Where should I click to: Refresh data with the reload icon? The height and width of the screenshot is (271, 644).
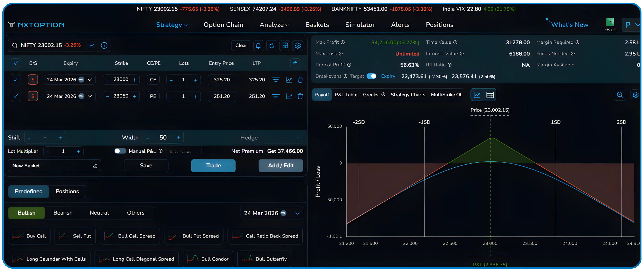(x=271, y=46)
